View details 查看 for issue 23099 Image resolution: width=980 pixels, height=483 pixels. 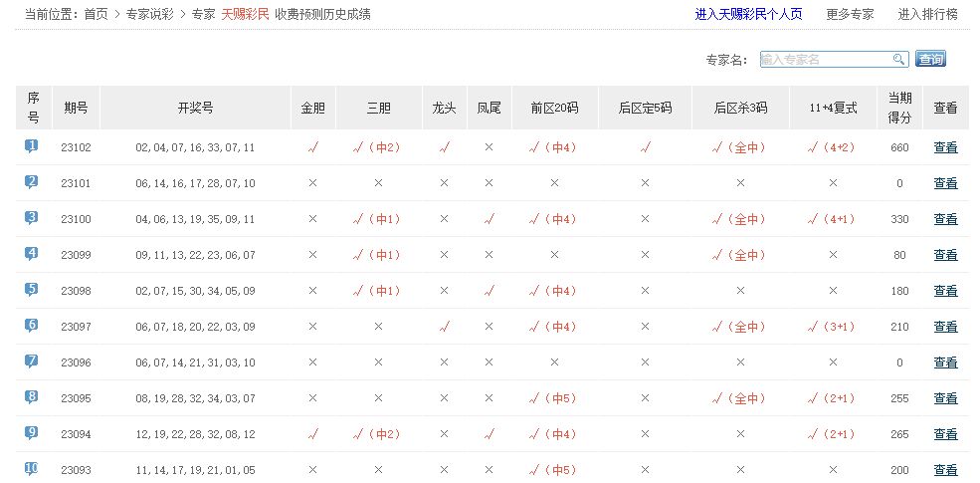tap(945, 255)
